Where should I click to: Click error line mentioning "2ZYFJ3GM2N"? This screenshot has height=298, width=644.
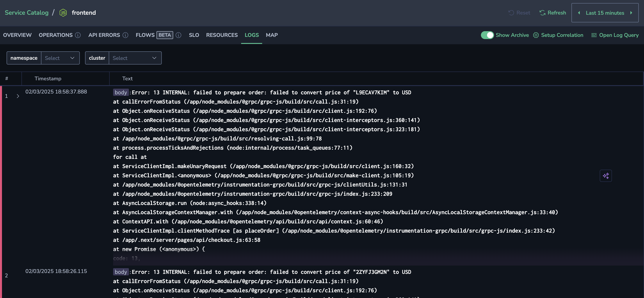point(271,272)
